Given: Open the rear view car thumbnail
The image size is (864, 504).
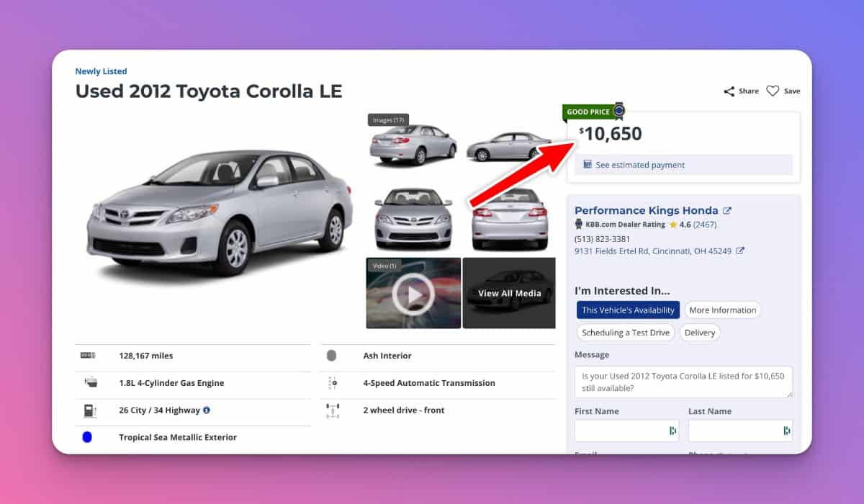Looking at the screenshot, I should 510,219.
